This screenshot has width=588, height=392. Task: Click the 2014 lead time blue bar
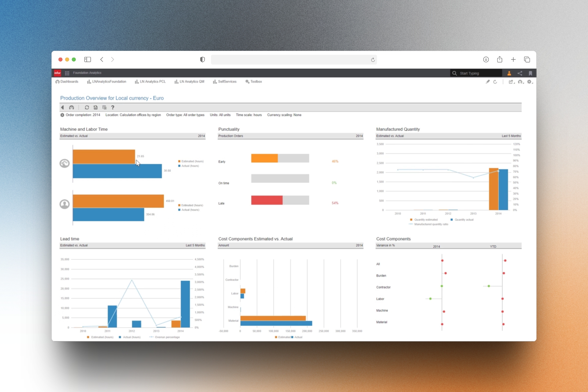pos(185,304)
